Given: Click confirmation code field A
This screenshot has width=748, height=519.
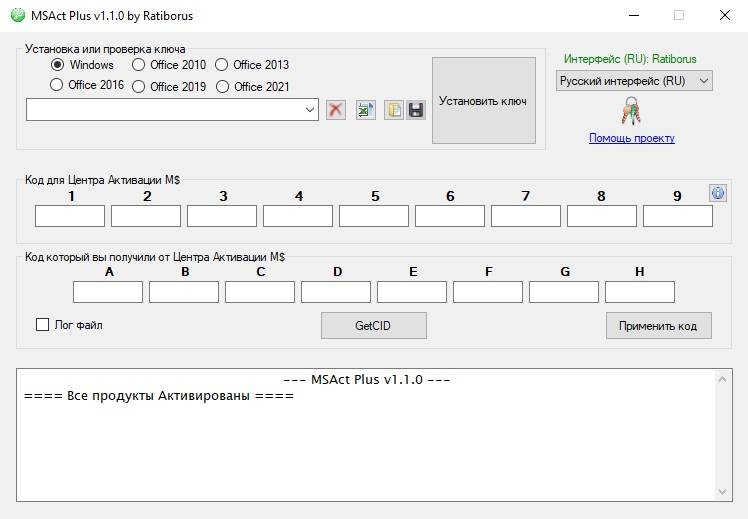Looking at the screenshot, I should (108, 292).
